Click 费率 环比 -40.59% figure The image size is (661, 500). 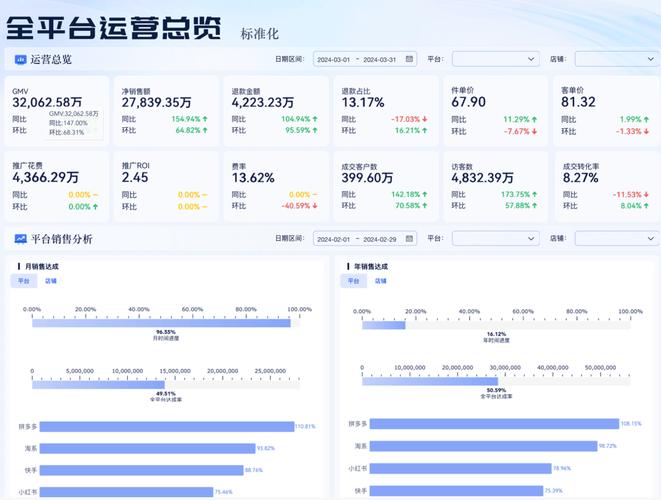[x=296, y=206]
